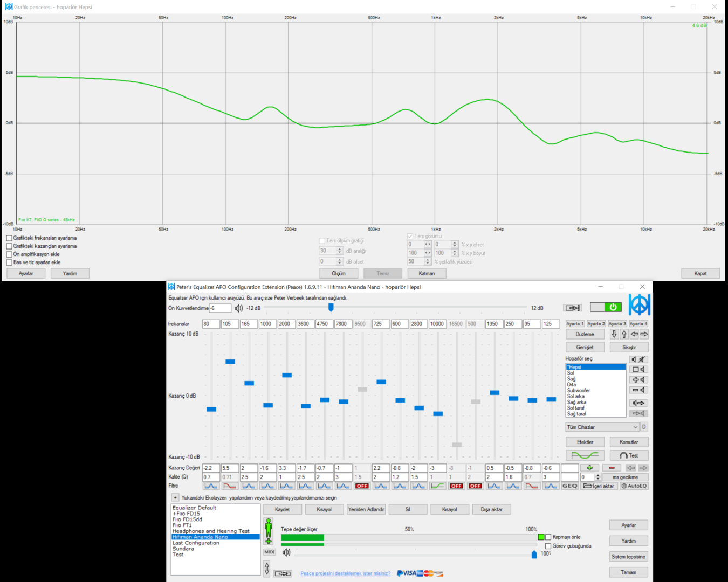Screen dimensions: 728x582
Task: Click the Ön Kuvvetlendirme value field
Action: coord(220,308)
